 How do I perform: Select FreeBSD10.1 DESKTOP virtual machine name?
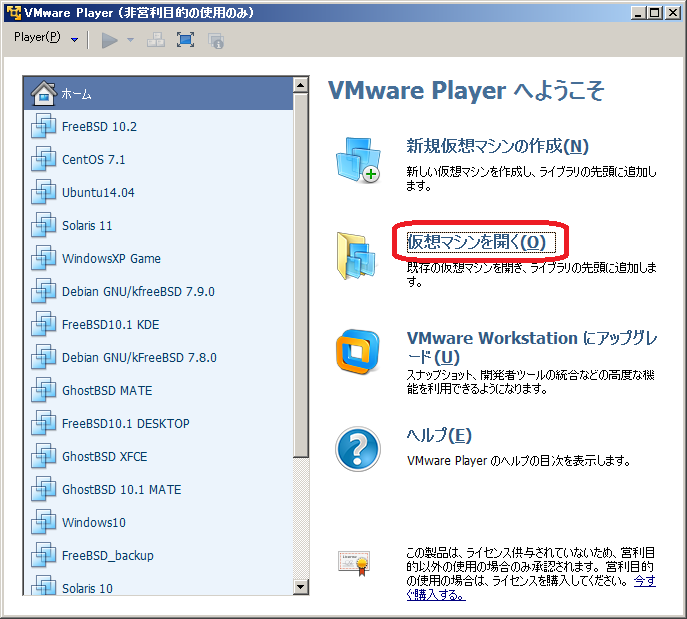tap(126, 424)
